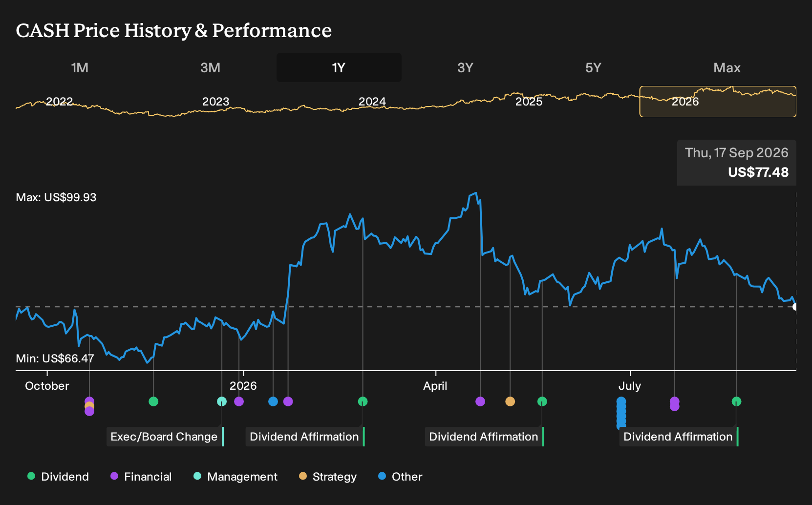Viewport: 812px width, 505px height.
Task: Jump to 2024 in the overview strip
Action: coord(372,102)
